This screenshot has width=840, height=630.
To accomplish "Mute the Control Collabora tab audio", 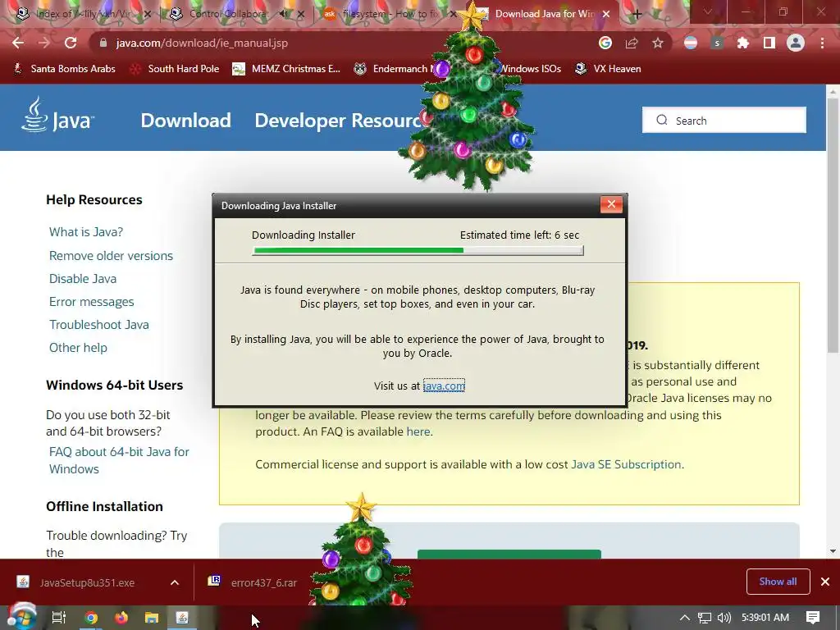I will (x=283, y=14).
